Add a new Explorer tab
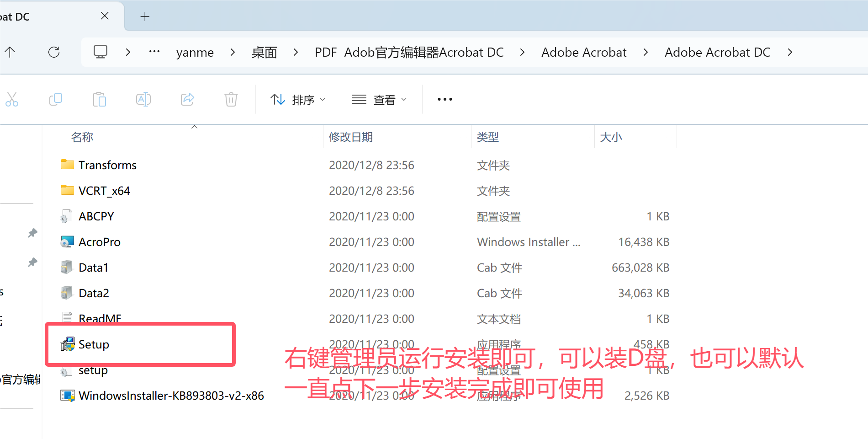 [x=145, y=16]
